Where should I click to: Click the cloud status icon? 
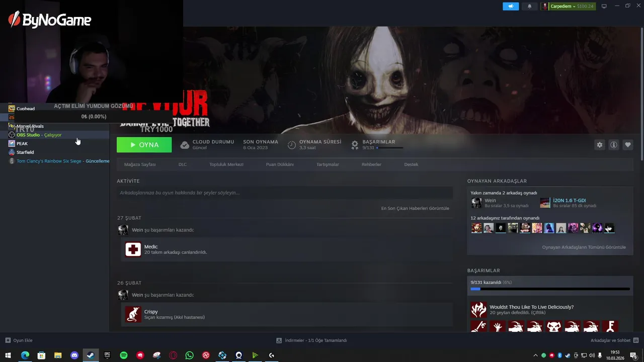[185, 145]
